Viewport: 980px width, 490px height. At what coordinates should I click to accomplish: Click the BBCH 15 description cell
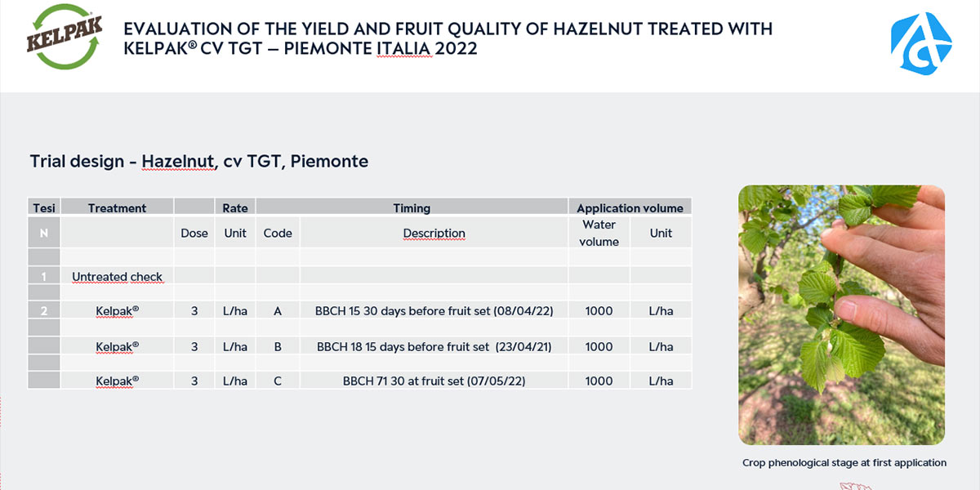pos(434,311)
